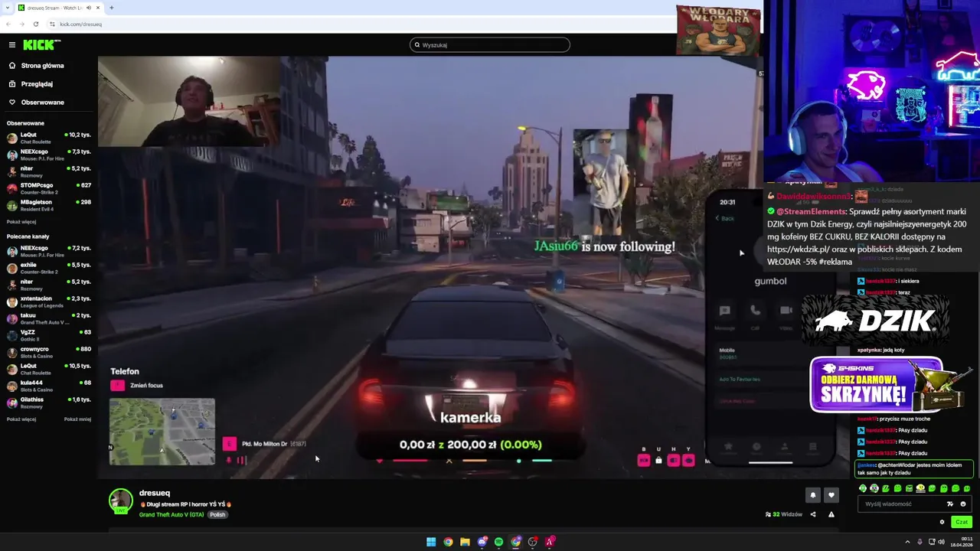Open STOMPcsgo channel in Obserwowane

tap(47, 187)
